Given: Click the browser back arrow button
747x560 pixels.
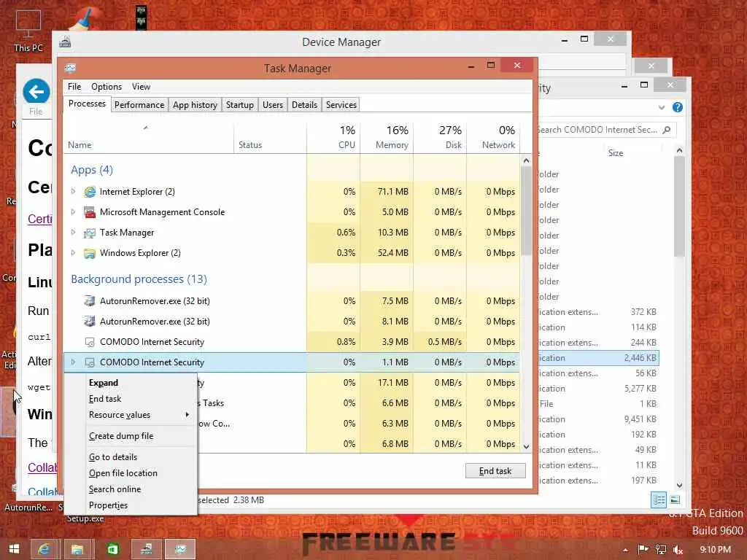Looking at the screenshot, I should (36, 91).
